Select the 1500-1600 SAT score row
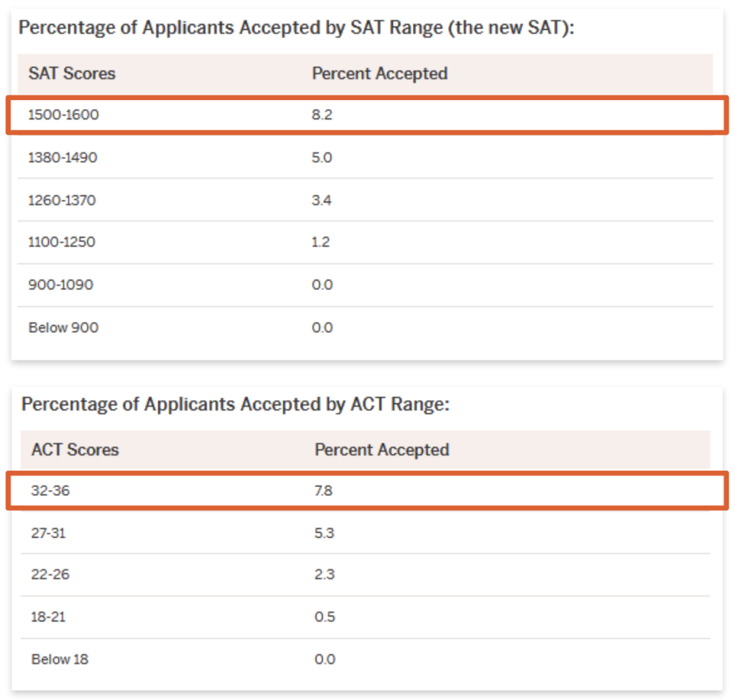Image resolution: width=735 pixels, height=700 pixels. [367, 115]
